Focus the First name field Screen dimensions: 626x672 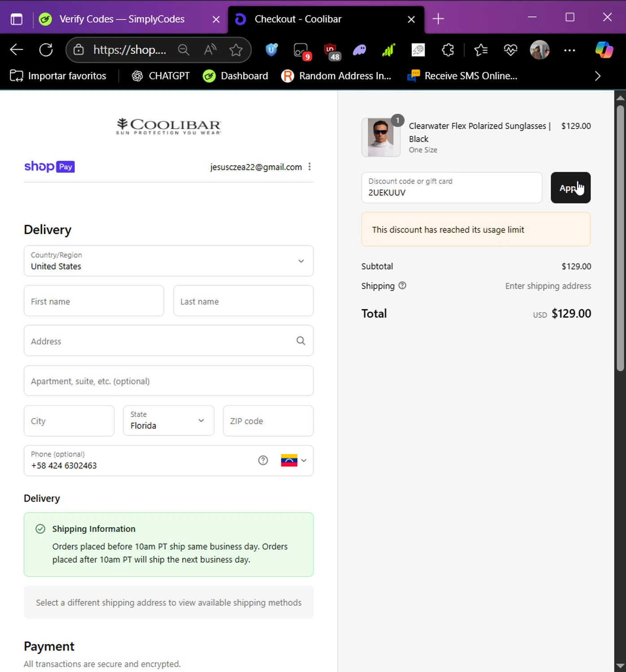[x=94, y=301]
